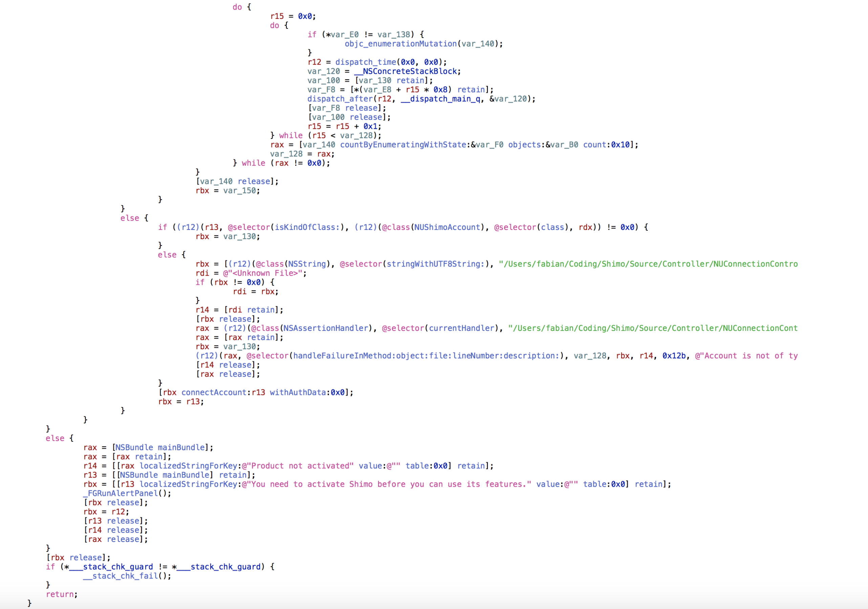This screenshot has width=868, height=609.
Task: Click the while (r15 < var_128) line
Action: pyautogui.click(x=326, y=135)
